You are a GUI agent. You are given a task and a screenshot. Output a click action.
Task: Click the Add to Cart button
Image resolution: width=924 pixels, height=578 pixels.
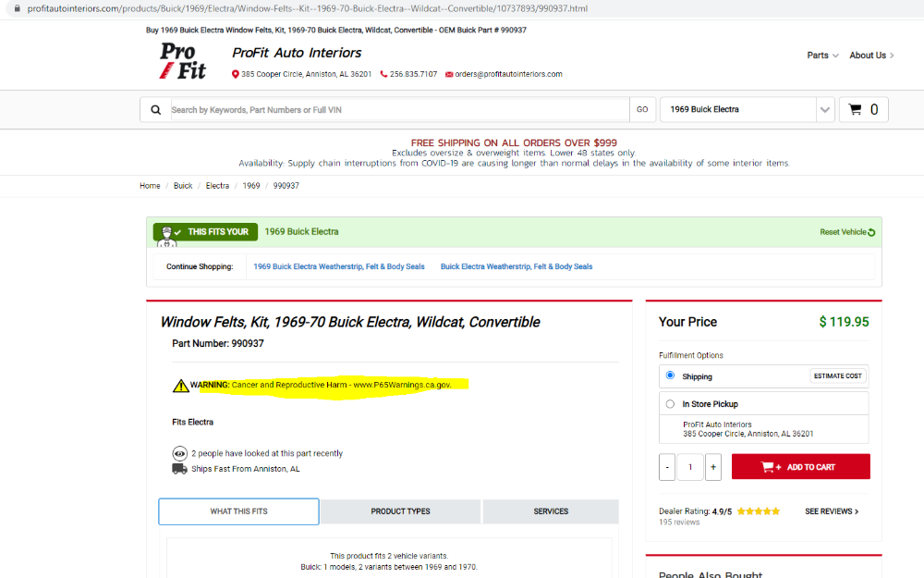pyautogui.click(x=801, y=467)
